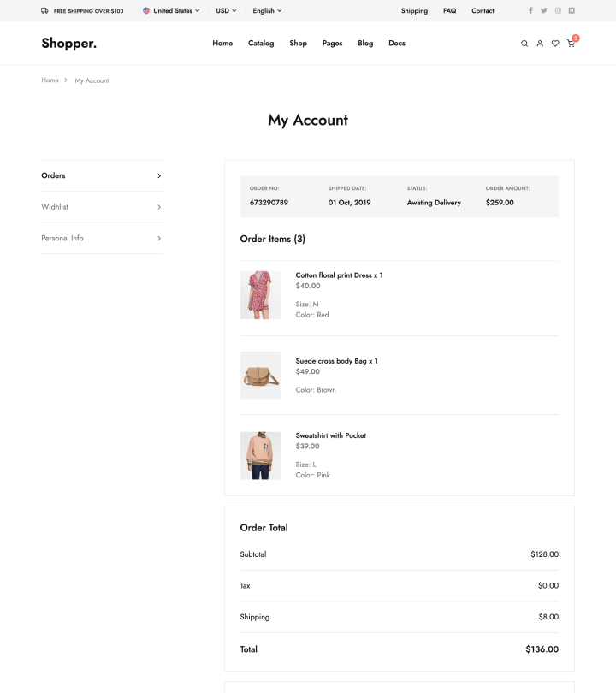
Task: Go to the Blog menu item
Action: [x=365, y=44]
